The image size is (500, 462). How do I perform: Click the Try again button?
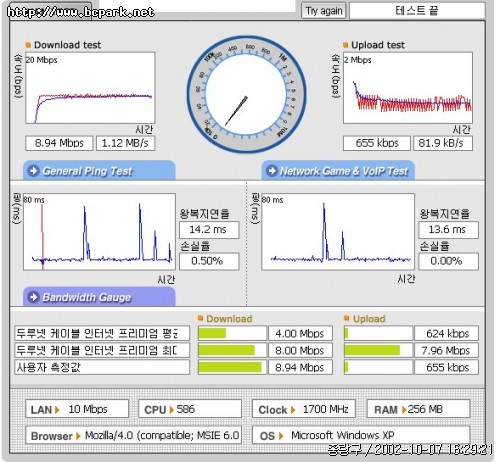pyautogui.click(x=324, y=11)
